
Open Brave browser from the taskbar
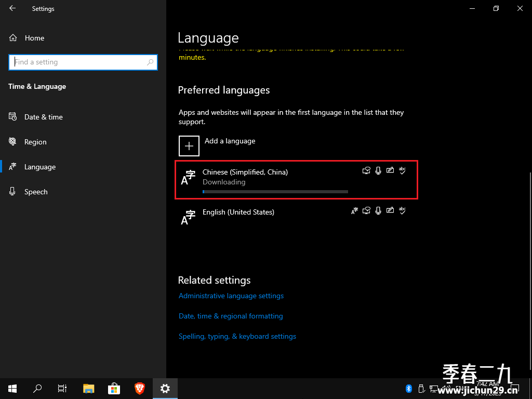140,389
